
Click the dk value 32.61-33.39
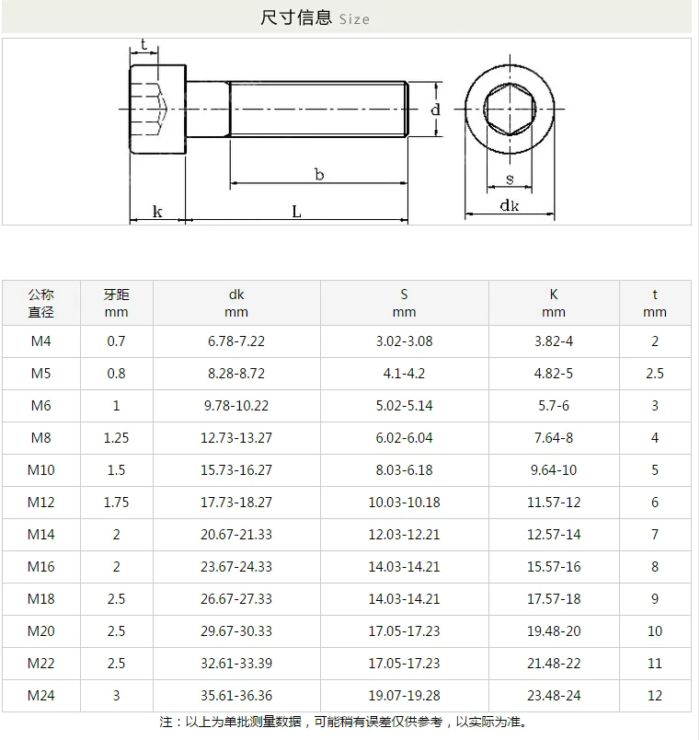236,663
